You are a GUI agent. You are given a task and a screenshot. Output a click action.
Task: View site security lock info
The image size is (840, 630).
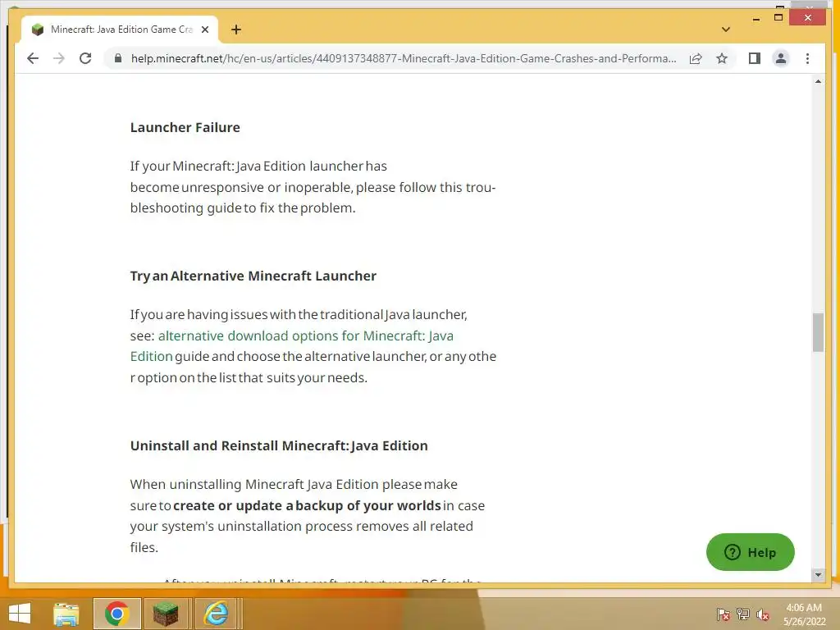click(118, 58)
